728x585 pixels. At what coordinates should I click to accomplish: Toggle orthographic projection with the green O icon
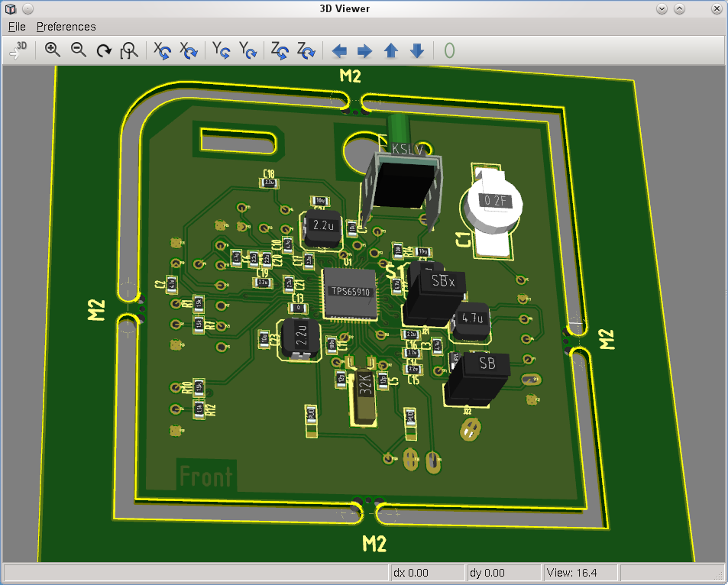tap(449, 50)
